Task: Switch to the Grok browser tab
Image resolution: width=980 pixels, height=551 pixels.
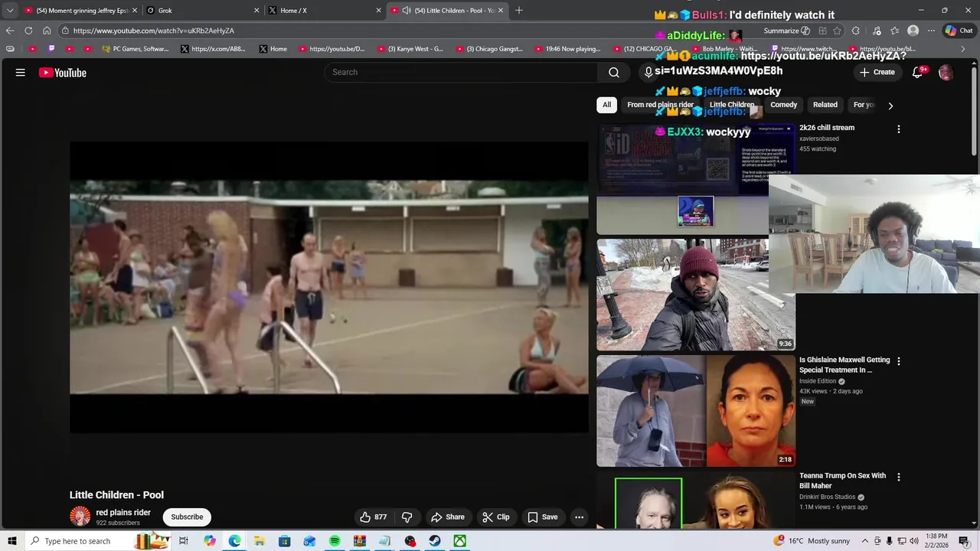Action: (202, 10)
